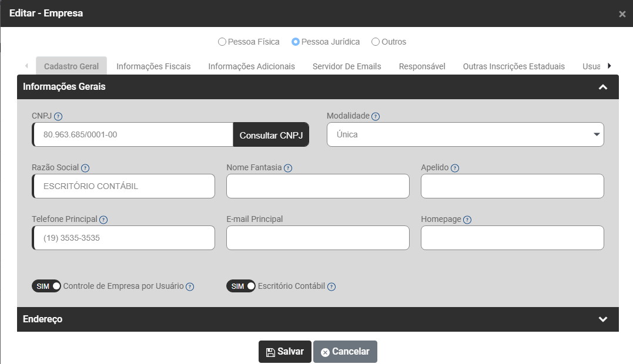
Task: Click the help icon next to CNPJ
Action: (58, 116)
